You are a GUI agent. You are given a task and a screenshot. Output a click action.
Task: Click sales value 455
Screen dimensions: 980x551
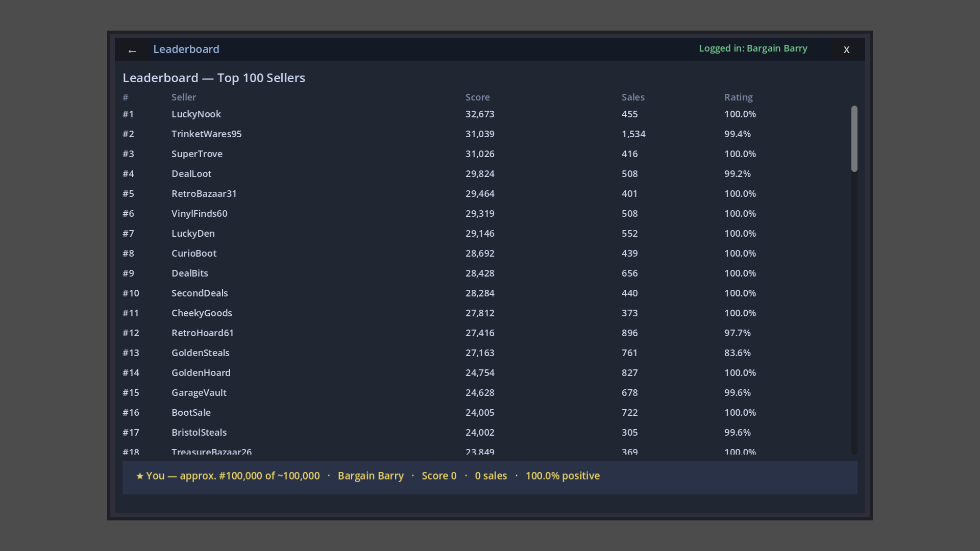(629, 114)
